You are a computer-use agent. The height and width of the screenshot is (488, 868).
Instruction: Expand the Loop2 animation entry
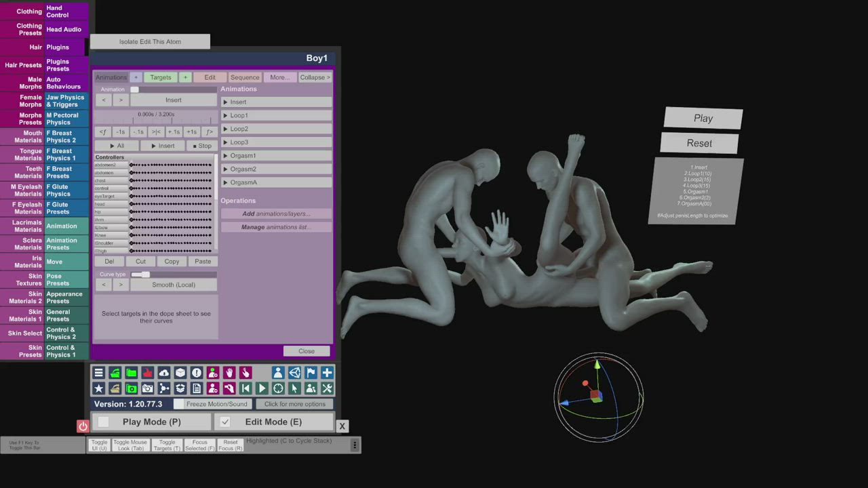pyautogui.click(x=277, y=129)
